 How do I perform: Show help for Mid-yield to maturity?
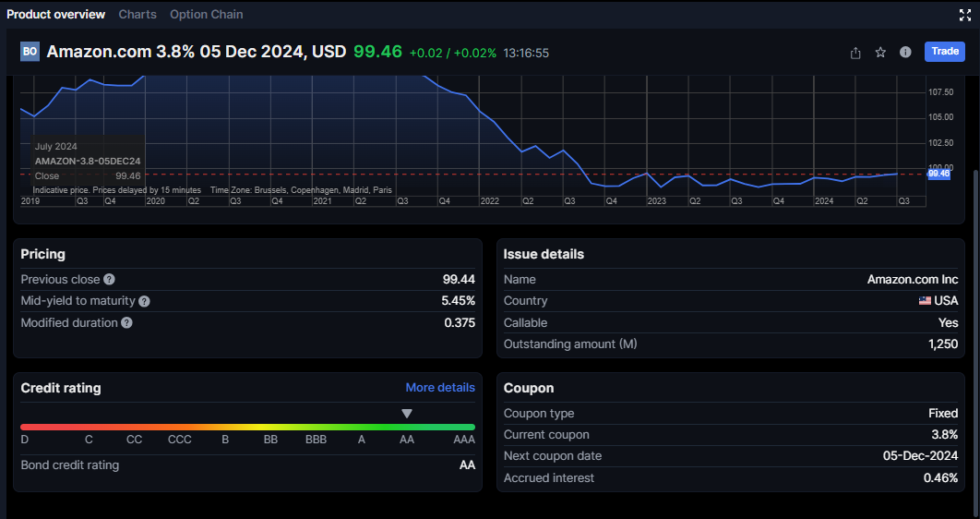tap(144, 301)
